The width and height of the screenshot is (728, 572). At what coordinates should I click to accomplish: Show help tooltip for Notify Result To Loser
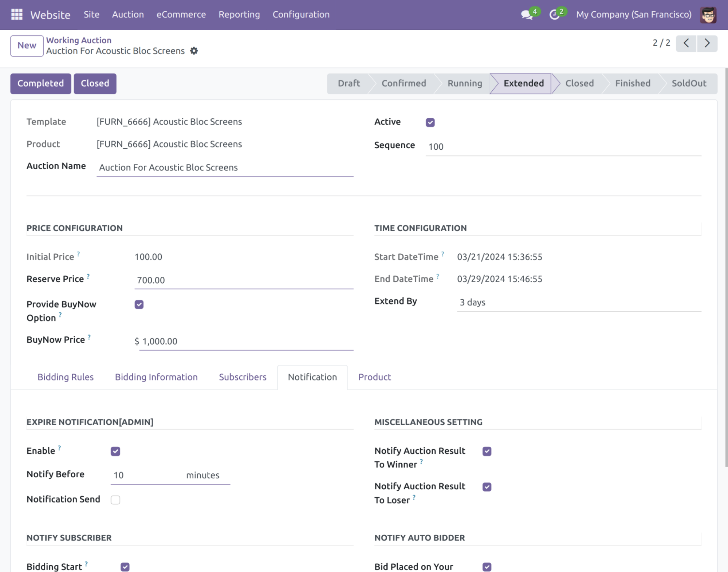point(414,497)
